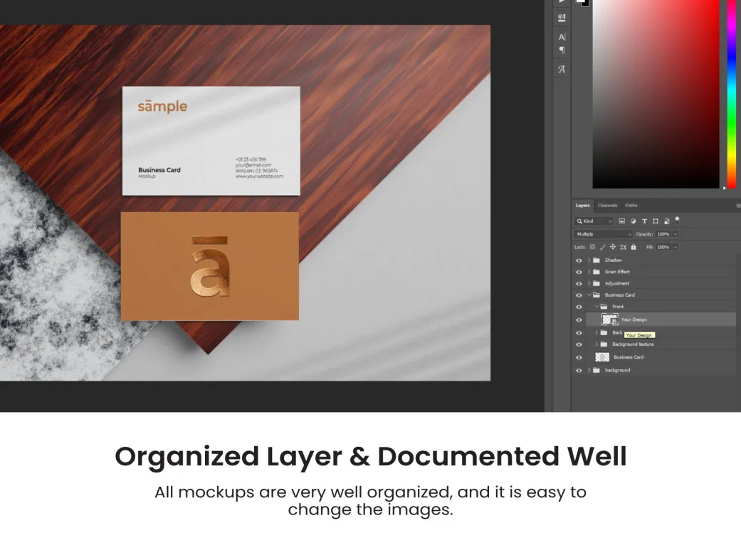Switch to the Channels tab
Screen dimensions: 741x560
tap(607, 206)
